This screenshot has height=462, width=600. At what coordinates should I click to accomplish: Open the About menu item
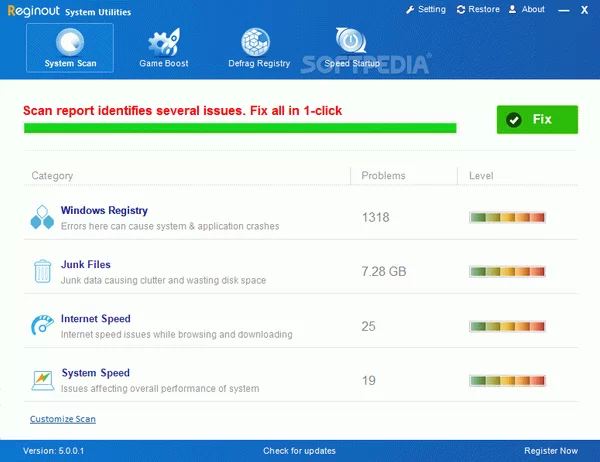[527, 9]
